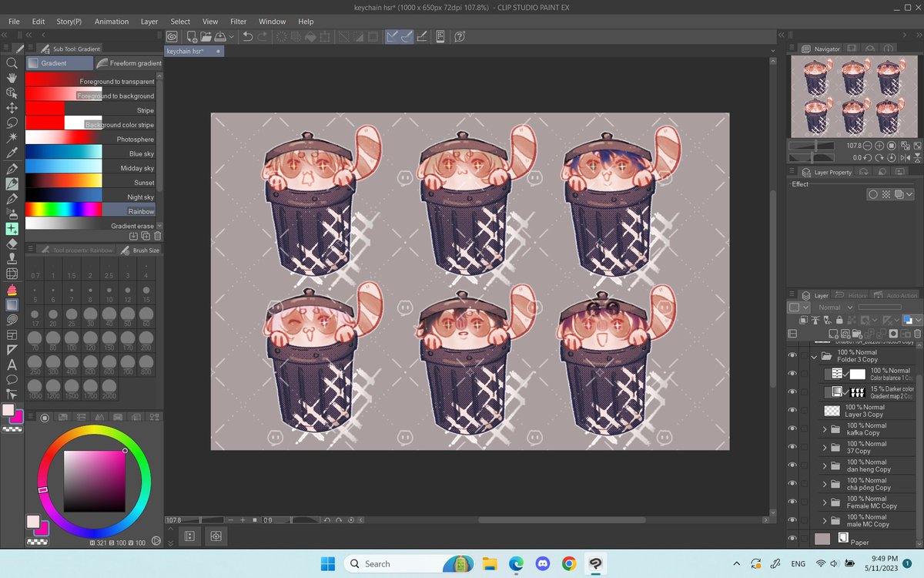The image size is (924, 578).
Task: Select the Move layer tool
Action: pyautogui.click(x=12, y=108)
